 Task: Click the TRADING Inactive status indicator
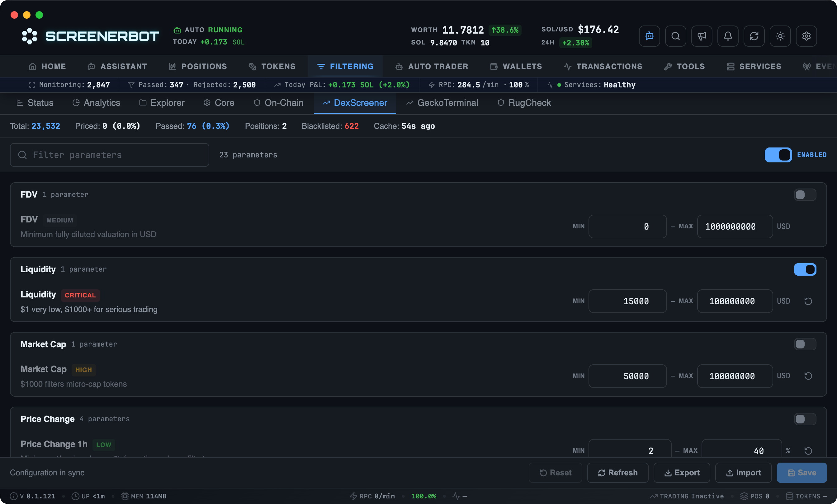point(687,496)
